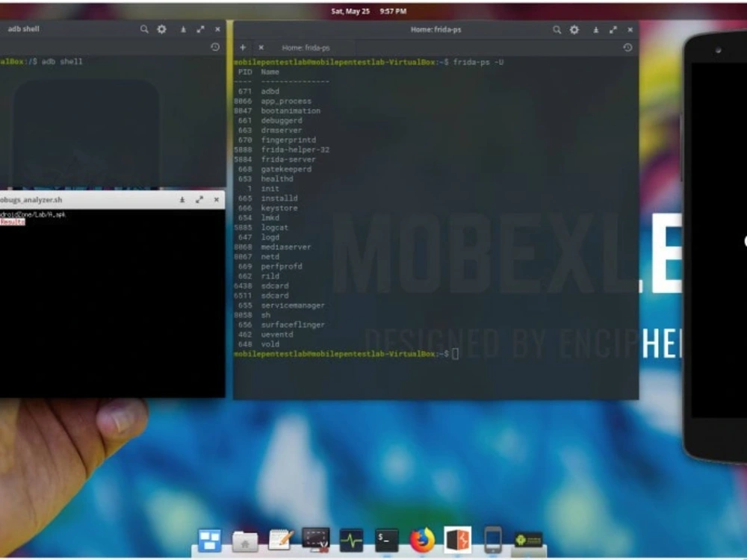Open the Android tool icon in dock
This screenshot has width=747, height=560.
click(x=528, y=540)
